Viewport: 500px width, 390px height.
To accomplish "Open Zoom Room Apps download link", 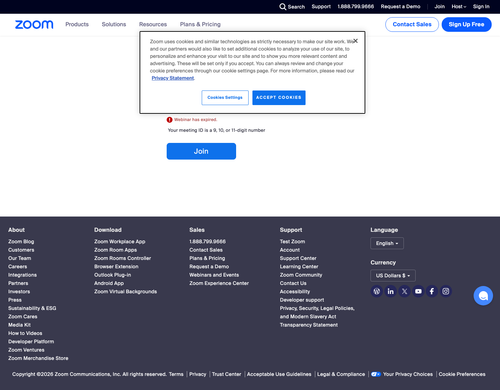I will (115, 250).
